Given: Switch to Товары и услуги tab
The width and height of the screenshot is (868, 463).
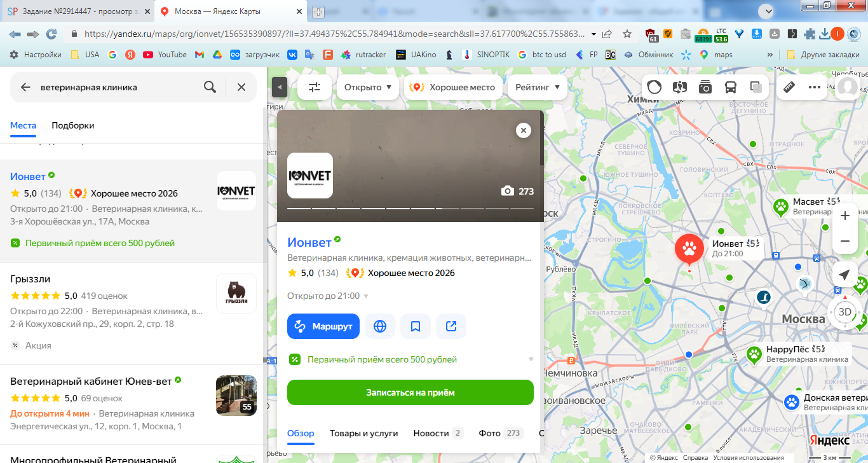Looking at the screenshot, I should click(x=363, y=433).
